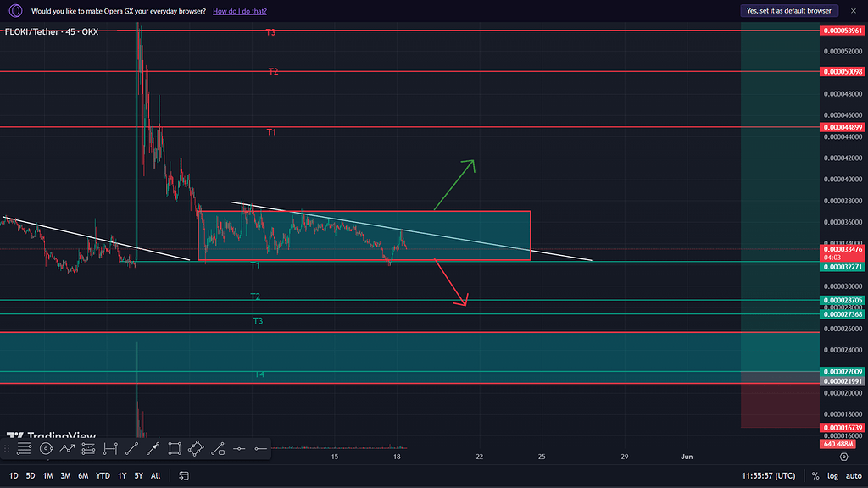868x488 pixels.
Task: Open the Go to date calendar icon
Action: point(183,476)
